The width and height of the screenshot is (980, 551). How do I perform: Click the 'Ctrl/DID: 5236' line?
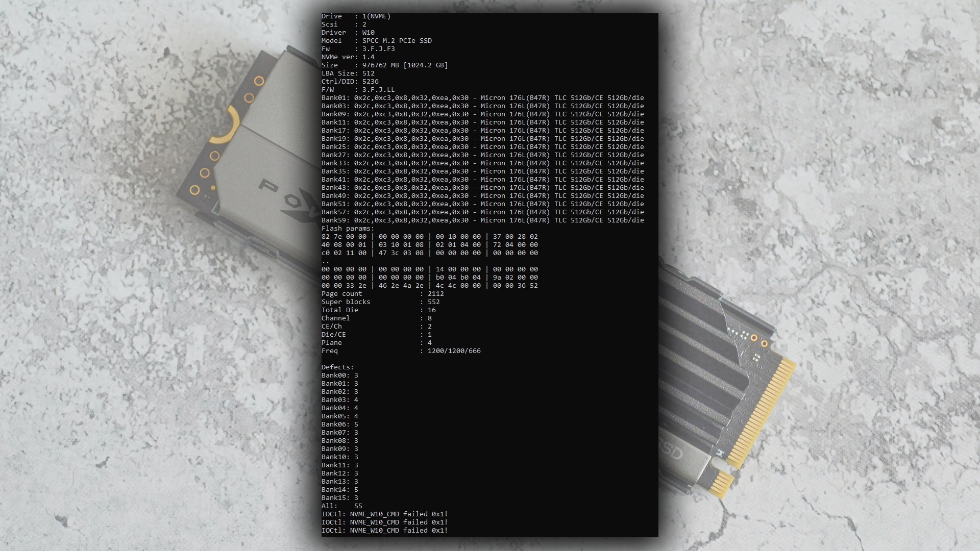(350, 82)
